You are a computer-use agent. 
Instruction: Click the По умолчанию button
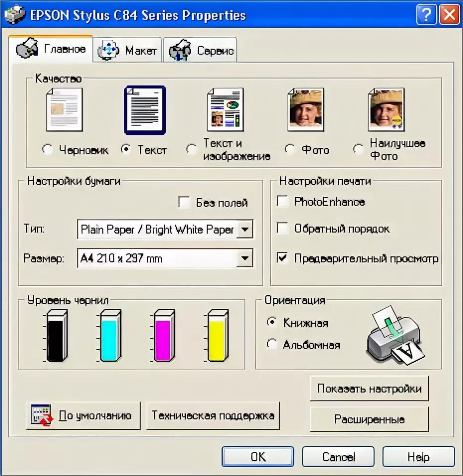pos(83,415)
